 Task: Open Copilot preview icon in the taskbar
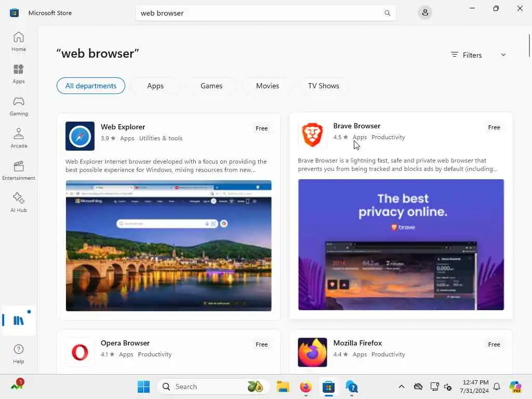[x=515, y=387]
